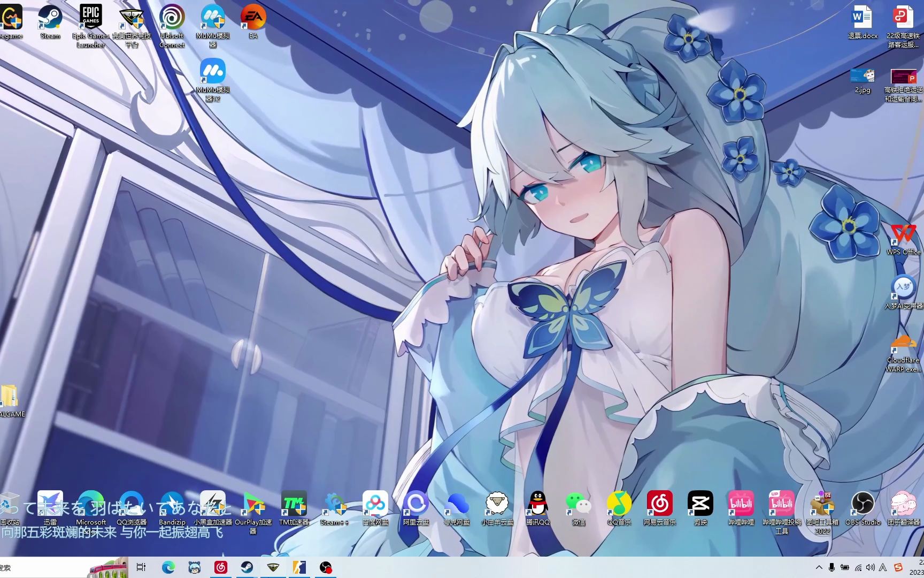Launch TM加速器 shortcut
This screenshot has height=578, width=924.
pos(294,507)
